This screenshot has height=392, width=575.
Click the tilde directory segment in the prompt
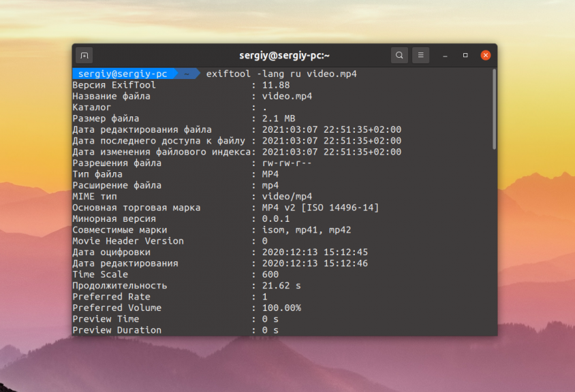(x=185, y=73)
